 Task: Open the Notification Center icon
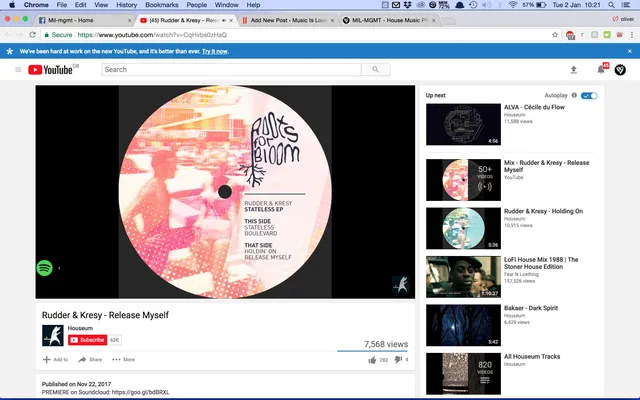click(x=626, y=5)
